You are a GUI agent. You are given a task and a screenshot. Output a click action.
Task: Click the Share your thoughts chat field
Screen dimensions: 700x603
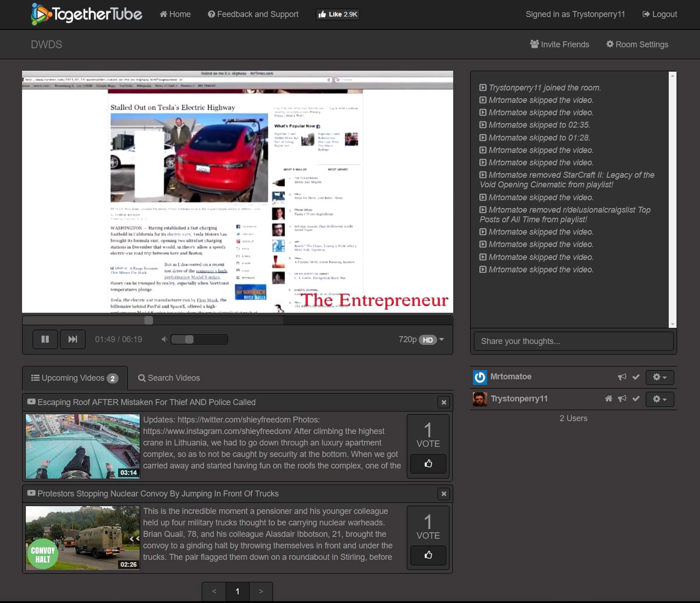tap(573, 341)
